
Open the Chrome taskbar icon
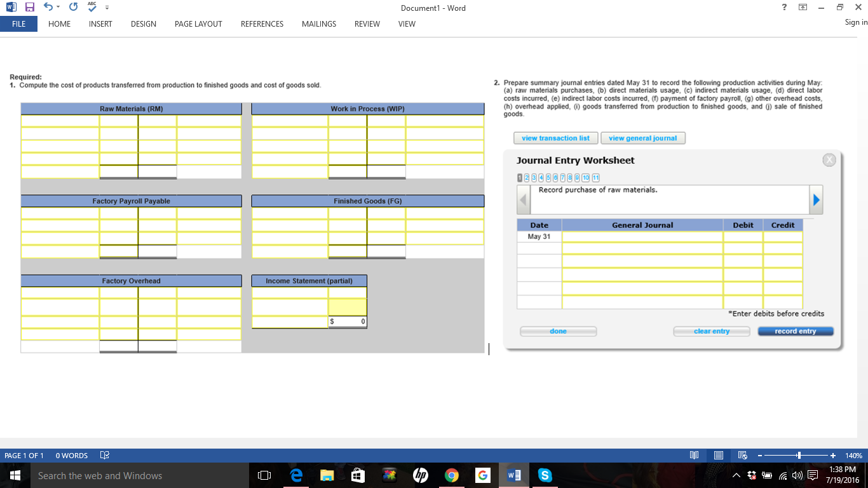coord(451,475)
